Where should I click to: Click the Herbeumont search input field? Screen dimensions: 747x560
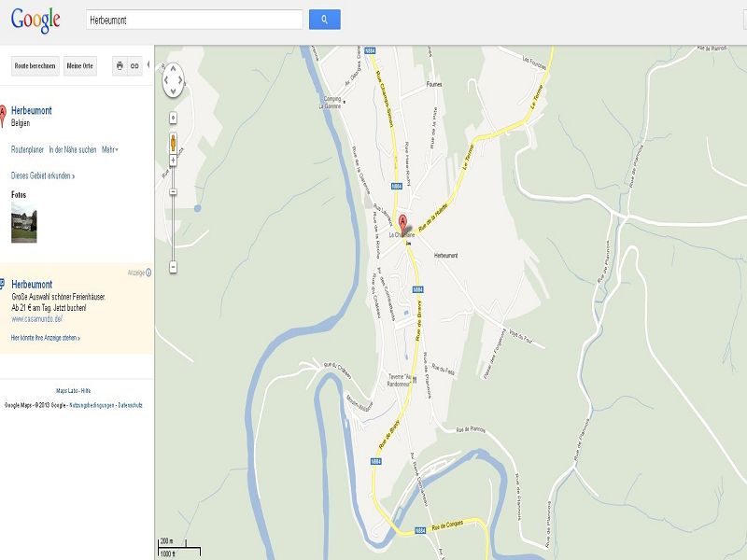193,20
